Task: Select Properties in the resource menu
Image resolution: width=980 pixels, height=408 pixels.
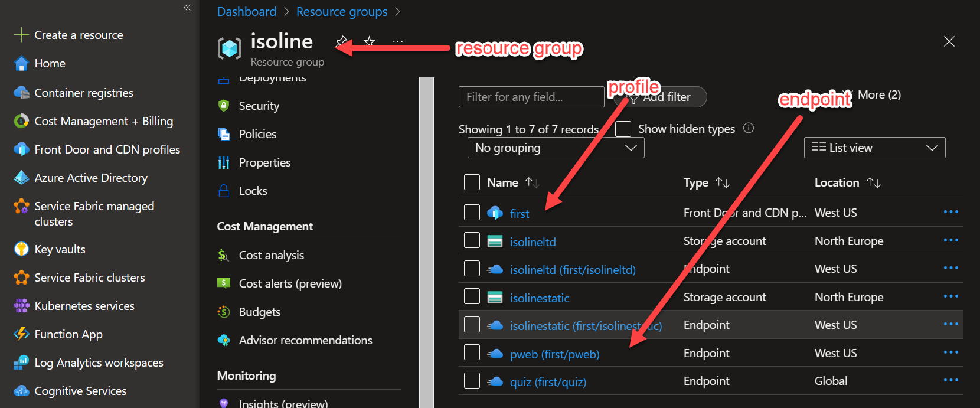Action: 264,162
